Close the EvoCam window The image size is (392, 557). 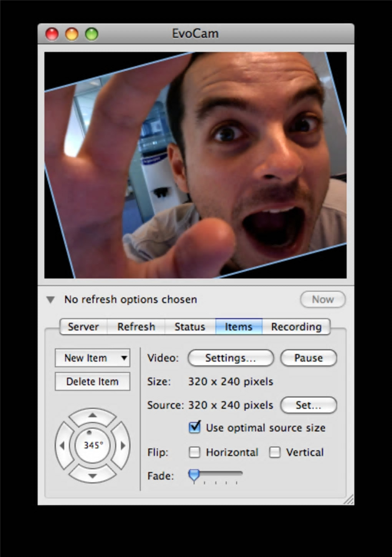click(x=52, y=34)
